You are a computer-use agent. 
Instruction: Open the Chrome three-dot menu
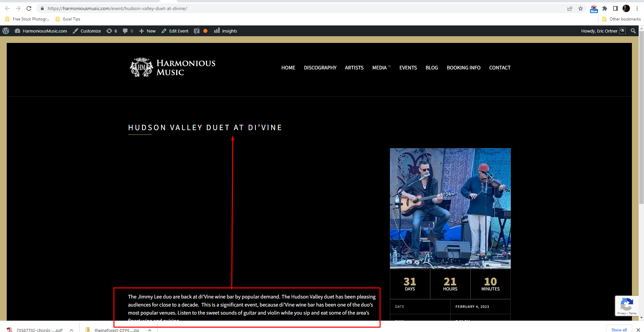[637, 8]
